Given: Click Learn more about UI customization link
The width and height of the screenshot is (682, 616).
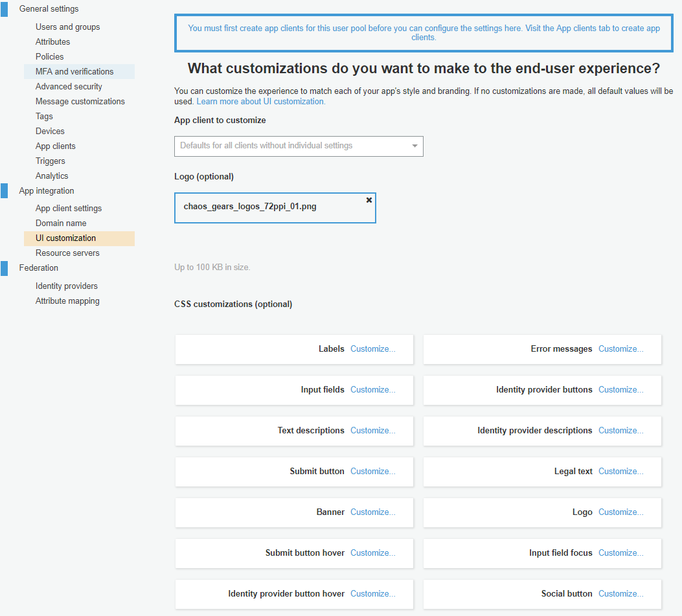Looking at the screenshot, I should (x=260, y=102).
